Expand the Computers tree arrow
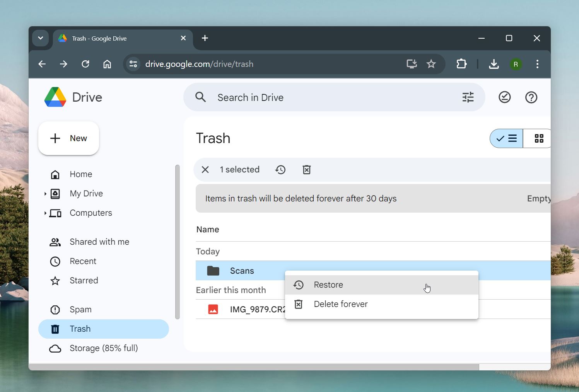Viewport: 579px width, 392px height. (x=45, y=213)
